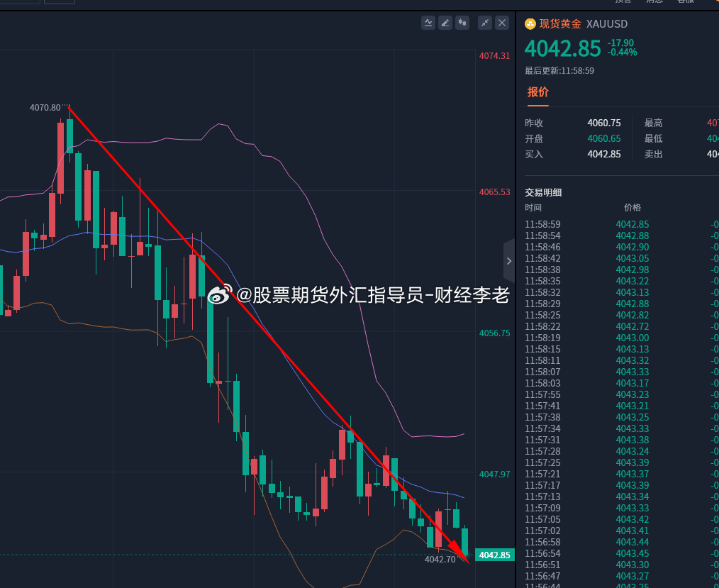Select the 11:58:25 trade row
Viewport: 719px width, 588px height.
622,315
